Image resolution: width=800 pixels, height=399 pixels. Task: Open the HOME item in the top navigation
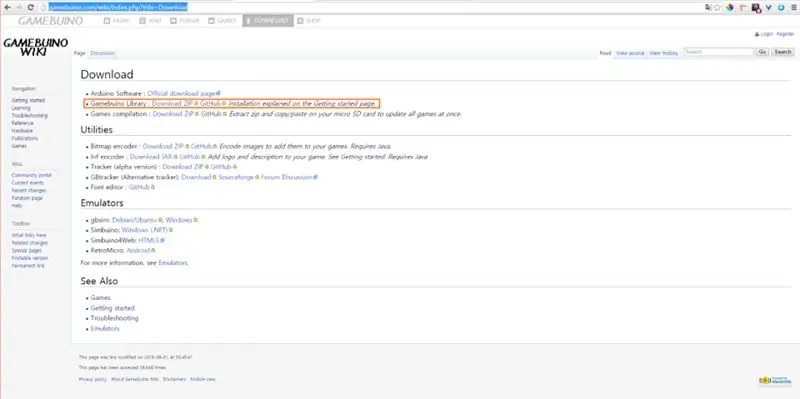117,21
